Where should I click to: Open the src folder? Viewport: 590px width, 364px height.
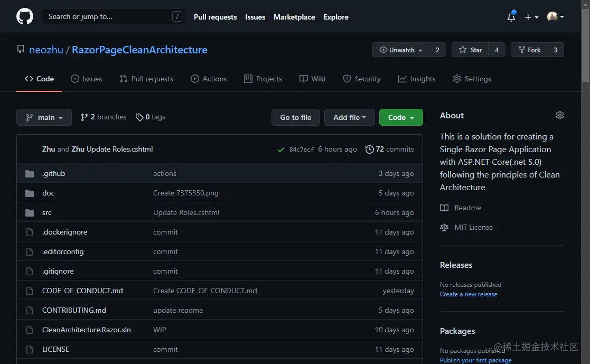pos(46,212)
